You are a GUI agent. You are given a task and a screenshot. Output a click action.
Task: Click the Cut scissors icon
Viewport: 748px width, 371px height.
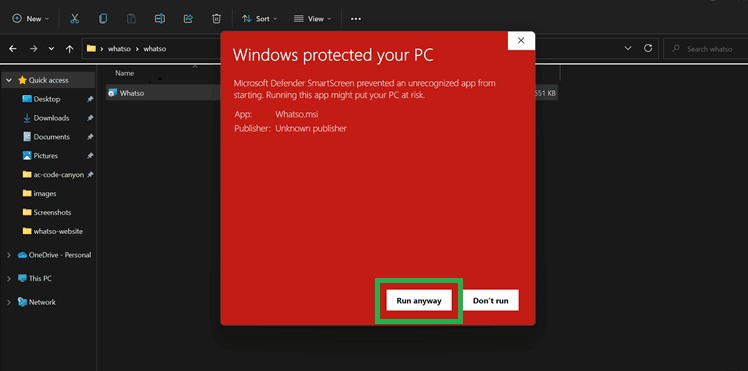tap(74, 19)
